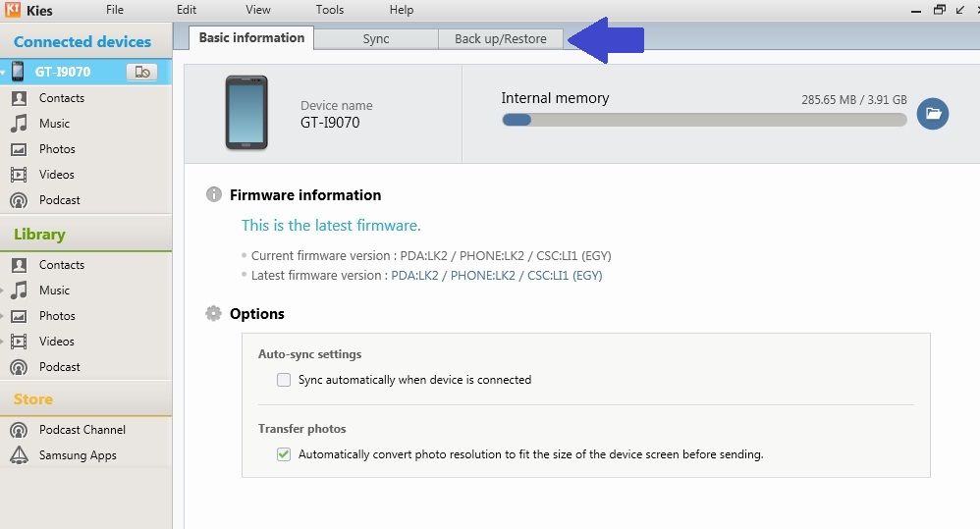Image resolution: width=980 pixels, height=529 pixels.
Task: Uncheck Automatically convert photo resolution option
Action: pyautogui.click(x=284, y=454)
